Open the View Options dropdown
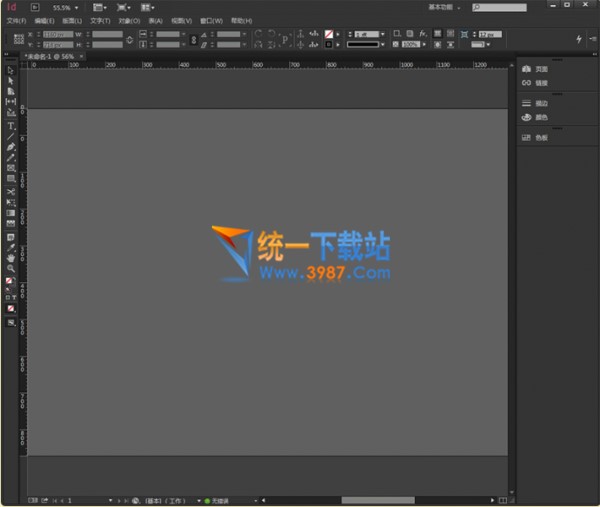Screen dimensions: 600x507 (99, 7)
